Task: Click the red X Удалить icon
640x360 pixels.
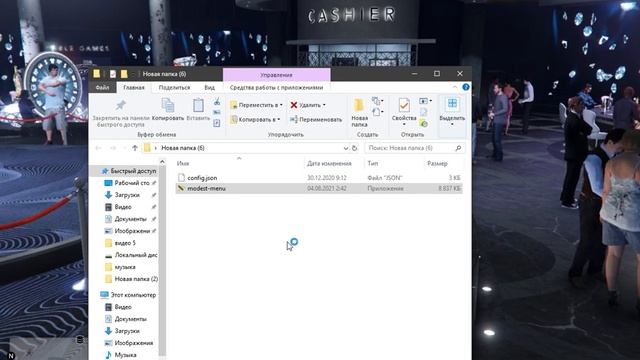Action: pyautogui.click(x=293, y=105)
